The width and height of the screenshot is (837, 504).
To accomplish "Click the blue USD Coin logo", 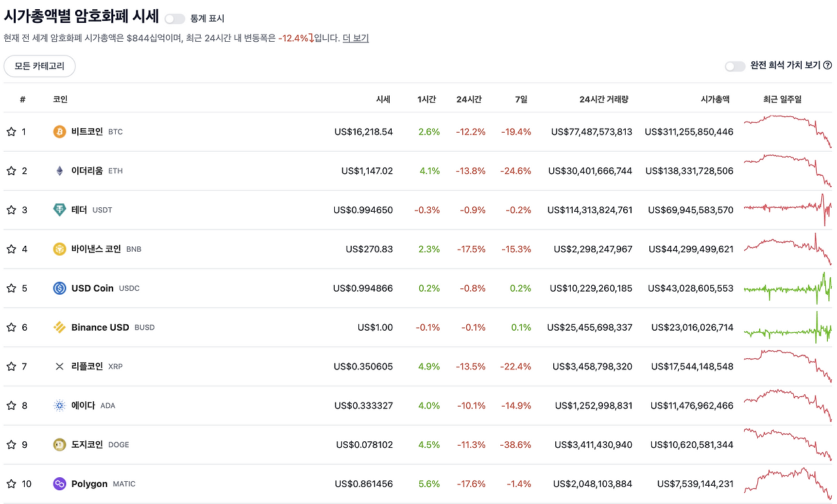I will coord(60,288).
